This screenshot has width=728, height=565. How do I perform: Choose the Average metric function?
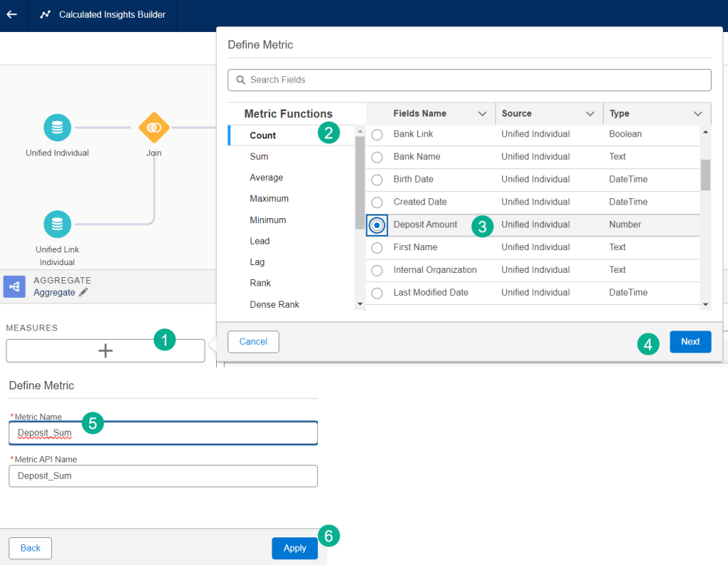(x=266, y=178)
